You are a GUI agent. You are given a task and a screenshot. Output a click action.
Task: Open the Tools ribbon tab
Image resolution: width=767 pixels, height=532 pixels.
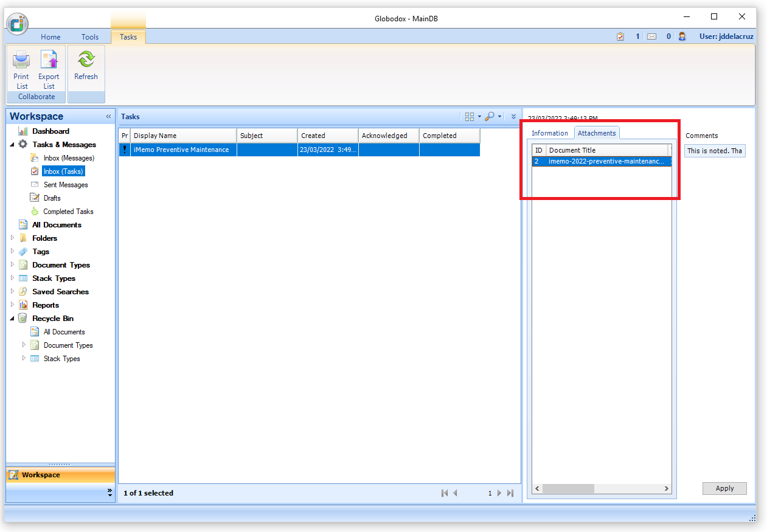[90, 37]
